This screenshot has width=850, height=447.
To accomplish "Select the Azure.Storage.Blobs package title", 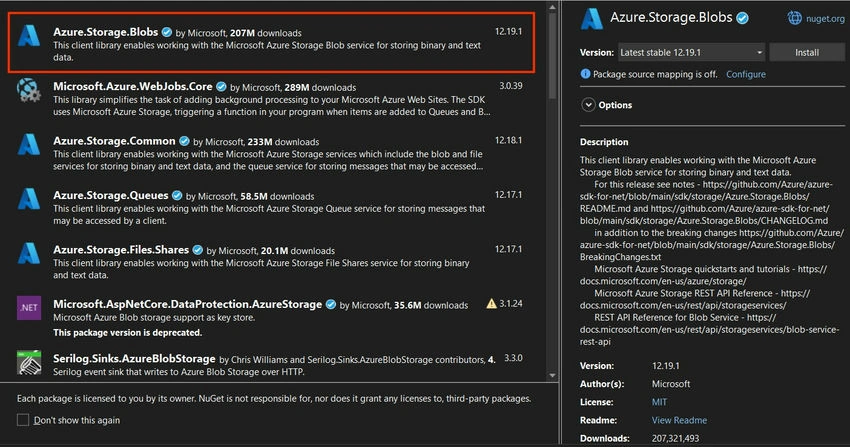I will (106, 32).
